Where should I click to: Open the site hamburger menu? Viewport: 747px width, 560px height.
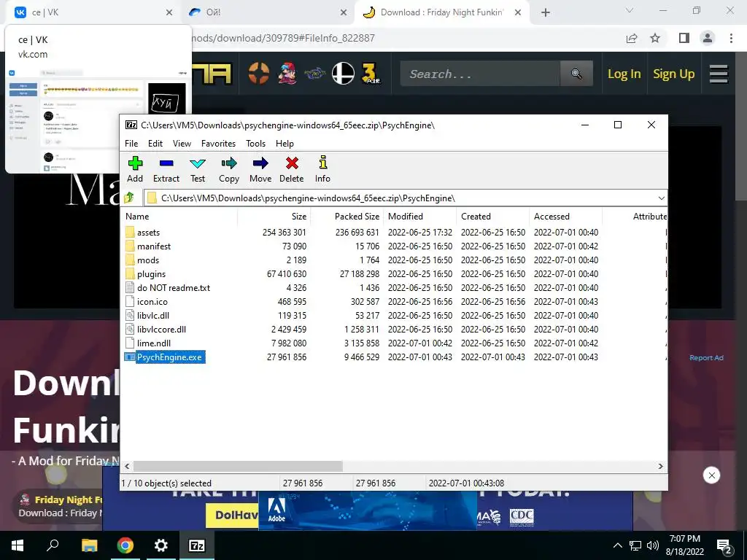(719, 74)
